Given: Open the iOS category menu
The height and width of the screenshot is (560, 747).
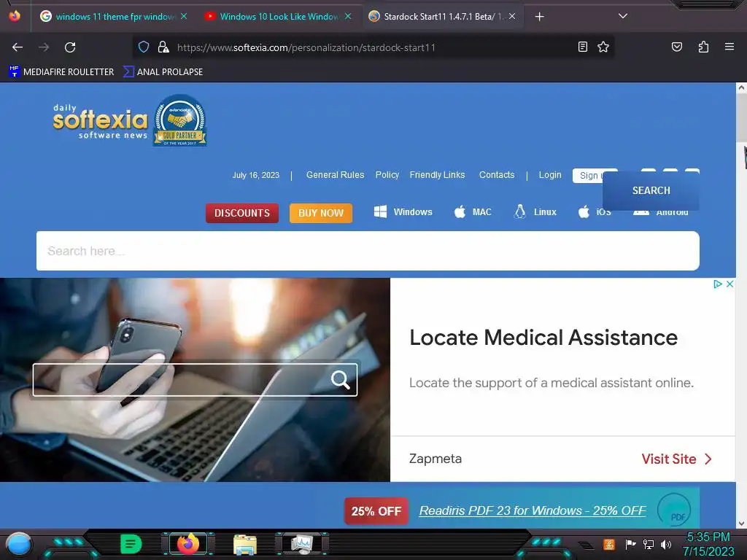Looking at the screenshot, I should (594, 212).
